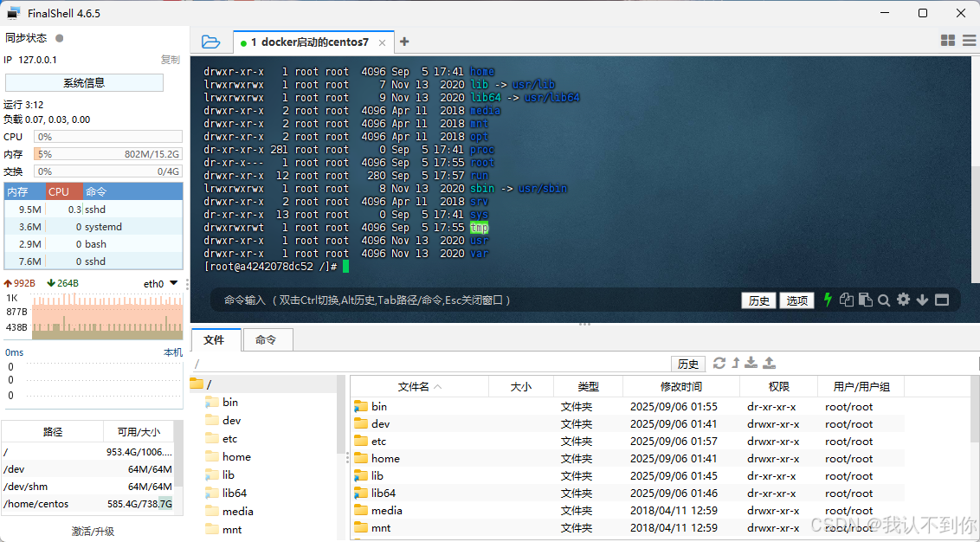Add a new connection tab
Viewport: 980px width, 542px height.
pos(404,42)
